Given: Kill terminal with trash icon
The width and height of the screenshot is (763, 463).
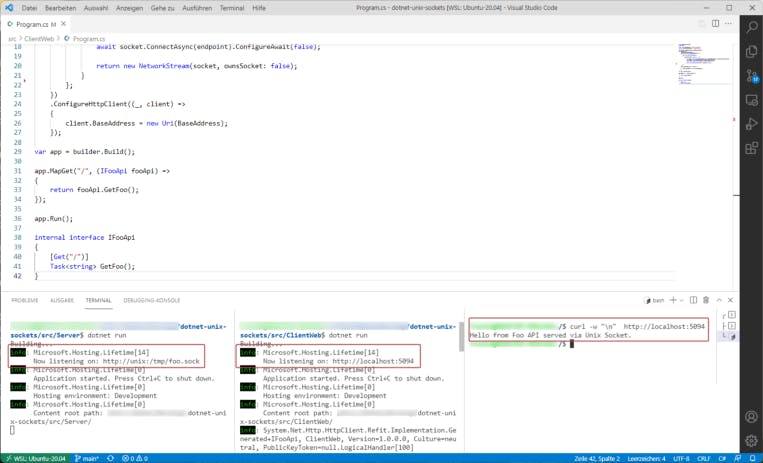Looking at the screenshot, I should (x=706, y=300).
